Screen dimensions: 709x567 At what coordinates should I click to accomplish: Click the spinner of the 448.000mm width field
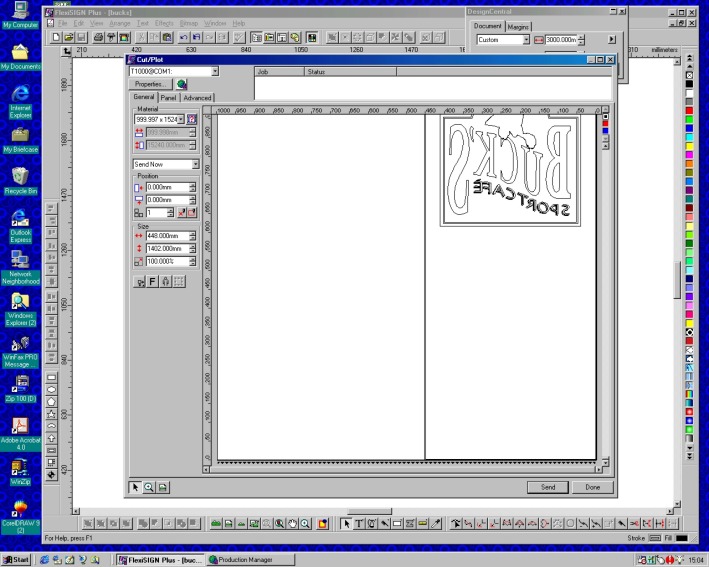(193, 236)
